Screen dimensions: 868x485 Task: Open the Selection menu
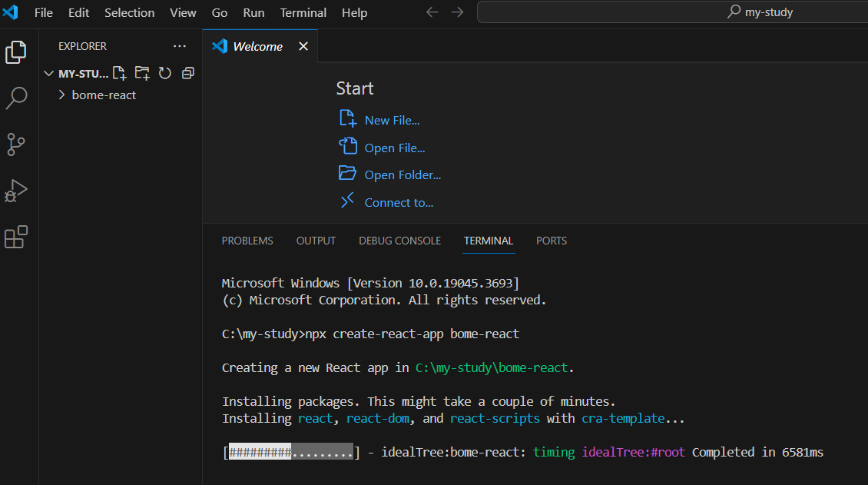pos(130,13)
